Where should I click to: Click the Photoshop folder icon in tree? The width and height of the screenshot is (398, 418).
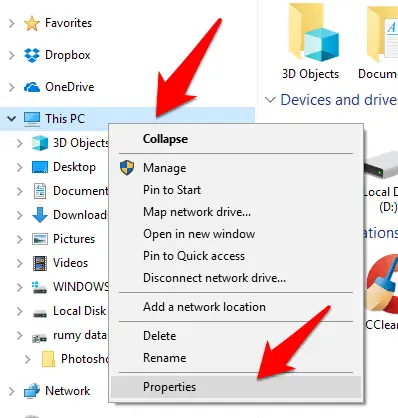(x=49, y=359)
